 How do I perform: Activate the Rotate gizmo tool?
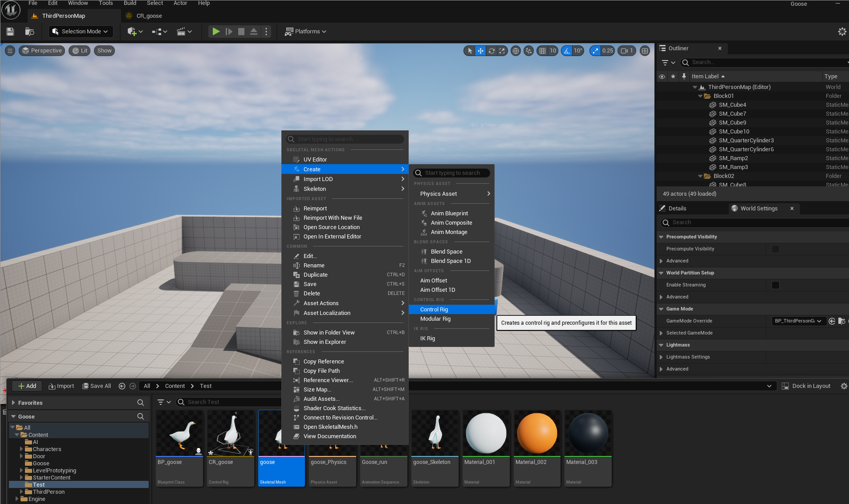(492, 51)
